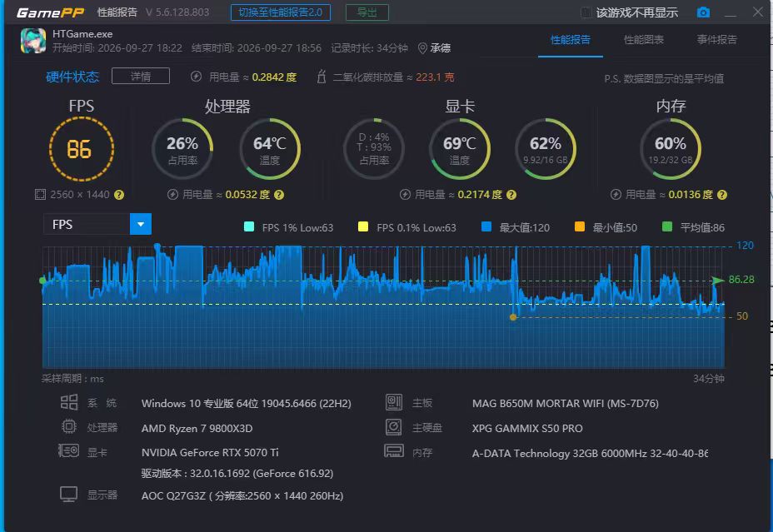Click the 内存 RAM icon in specs
Viewport: 773px width, 532px height.
(x=394, y=451)
